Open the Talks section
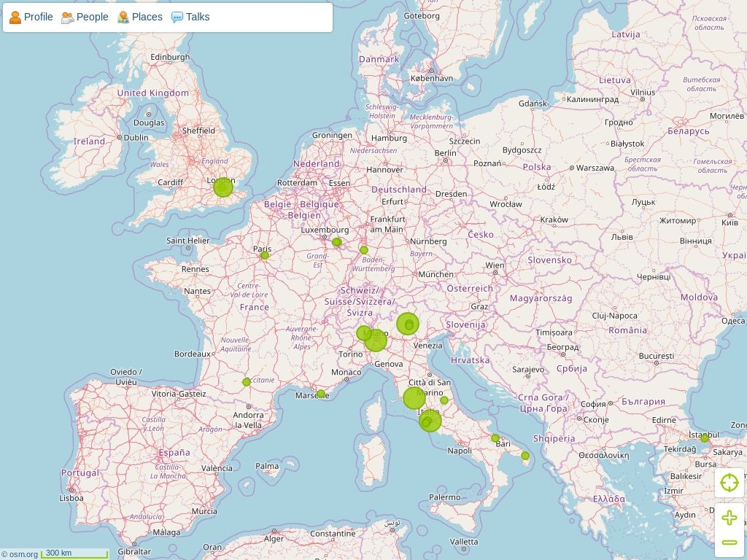Screen dimensions: 747x560 coord(190,17)
